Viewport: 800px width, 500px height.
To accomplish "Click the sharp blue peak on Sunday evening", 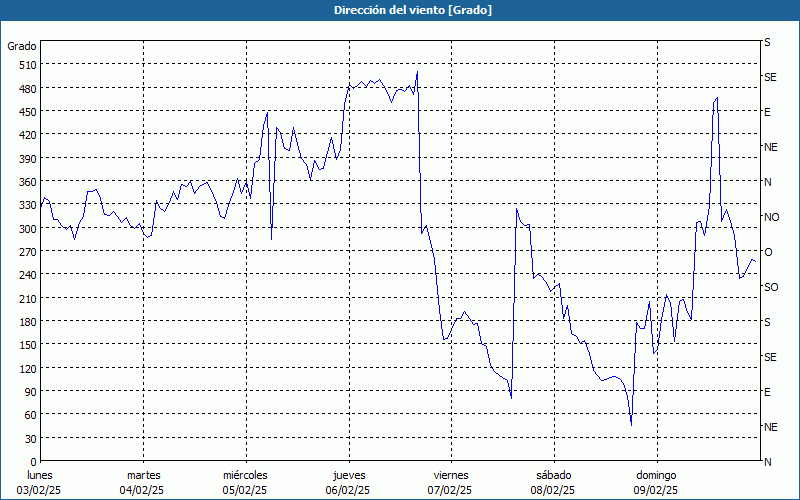I will click(x=717, y=98).
